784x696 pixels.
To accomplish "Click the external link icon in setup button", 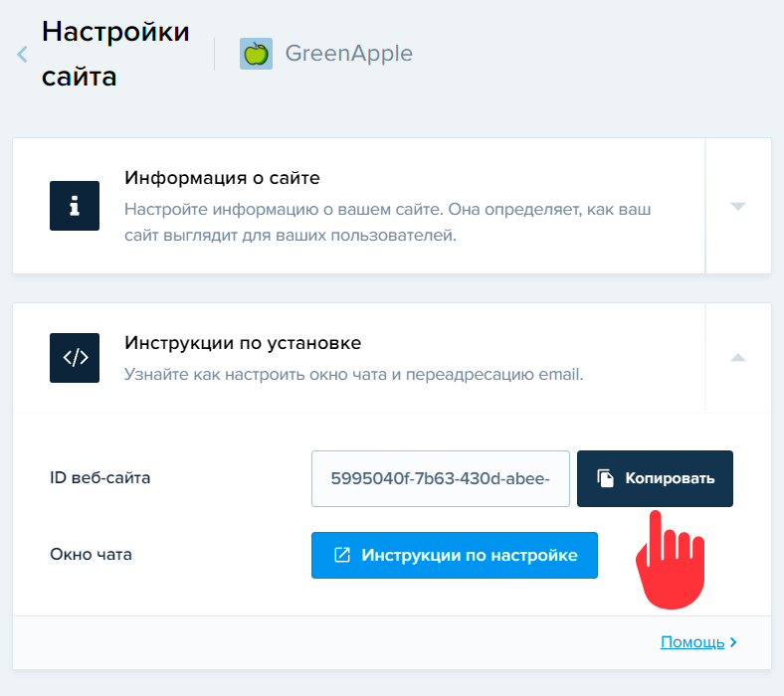I will click(342, 555).
